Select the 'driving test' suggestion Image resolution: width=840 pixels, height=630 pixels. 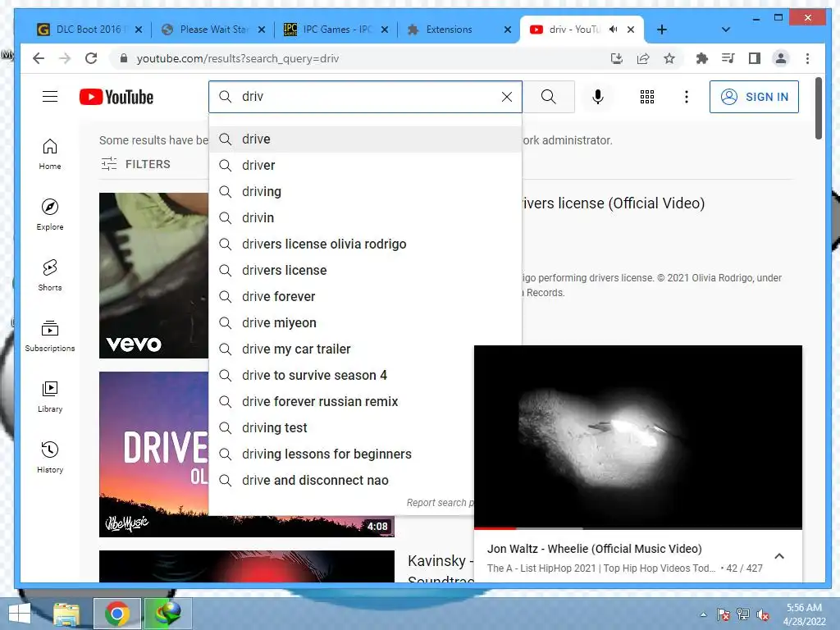click(x=341, y=428)
